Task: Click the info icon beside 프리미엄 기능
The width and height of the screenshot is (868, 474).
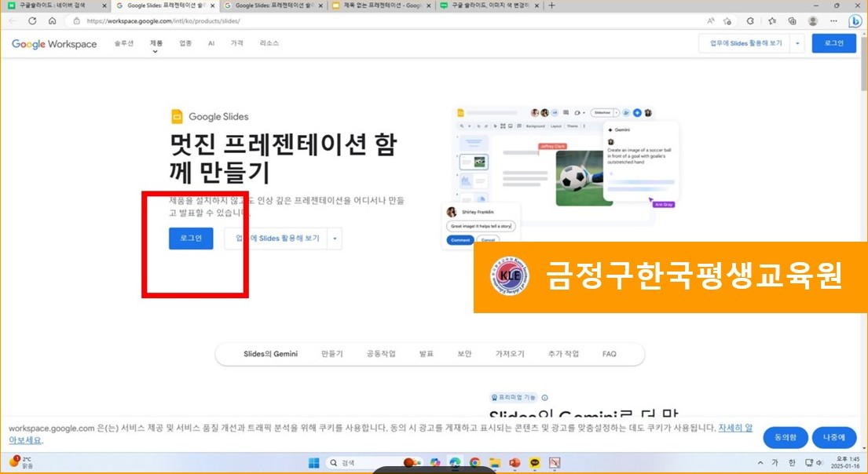Action: [544, 398]
